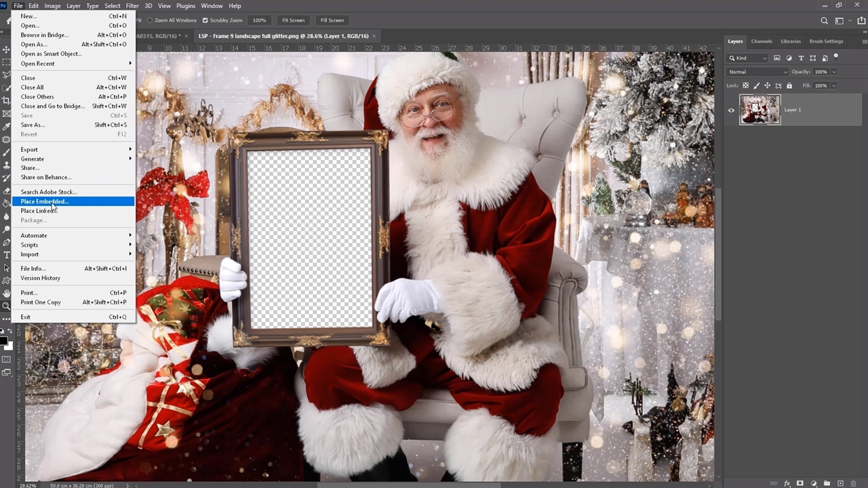Click the Fit Screen button
The image size is (868, 488).
coord(294,20)
